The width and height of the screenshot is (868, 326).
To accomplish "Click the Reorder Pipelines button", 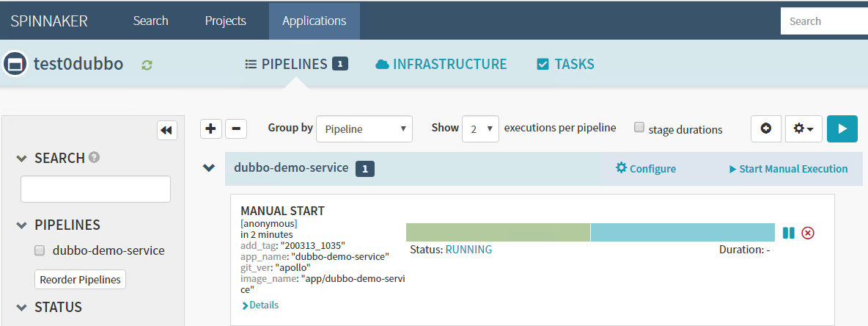I will pos(81,280).
